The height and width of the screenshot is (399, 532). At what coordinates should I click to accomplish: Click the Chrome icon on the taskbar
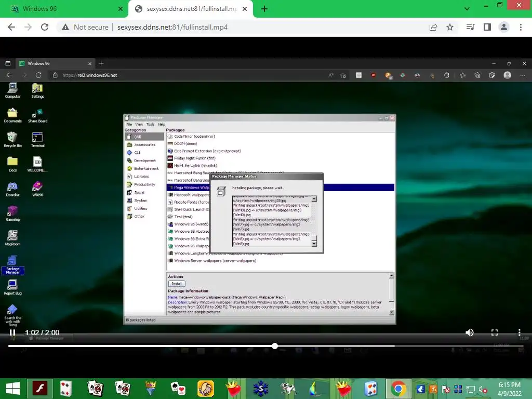coord(398,389)
